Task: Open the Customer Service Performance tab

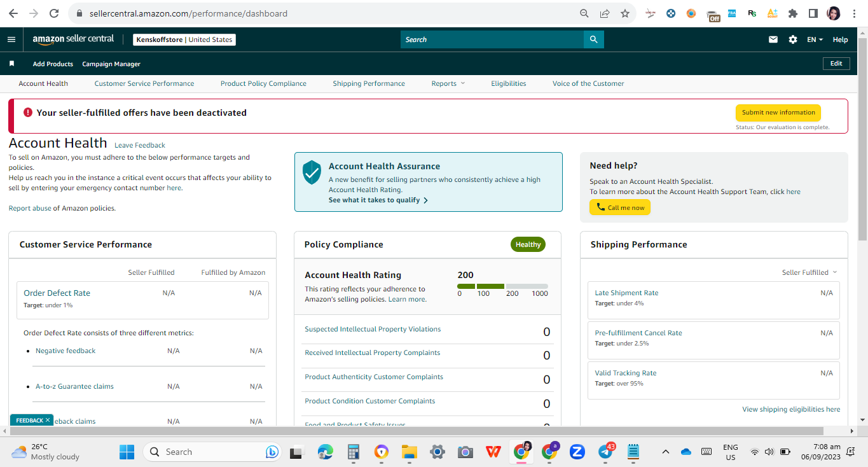Action: click(x=144, y=83)
